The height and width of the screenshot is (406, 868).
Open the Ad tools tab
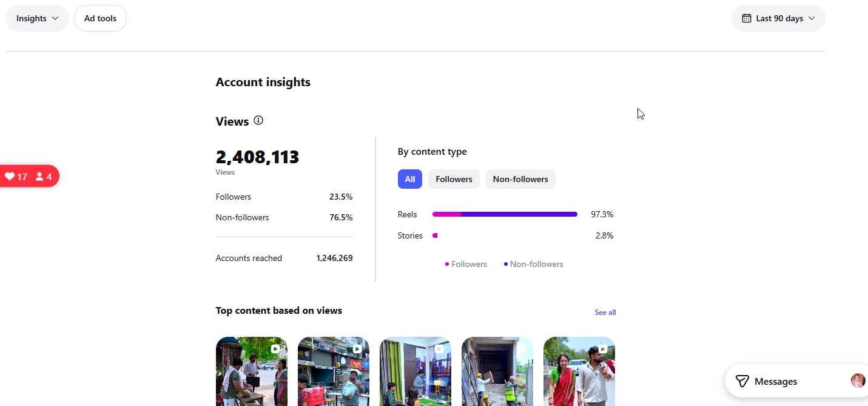(x=100, y=18)
